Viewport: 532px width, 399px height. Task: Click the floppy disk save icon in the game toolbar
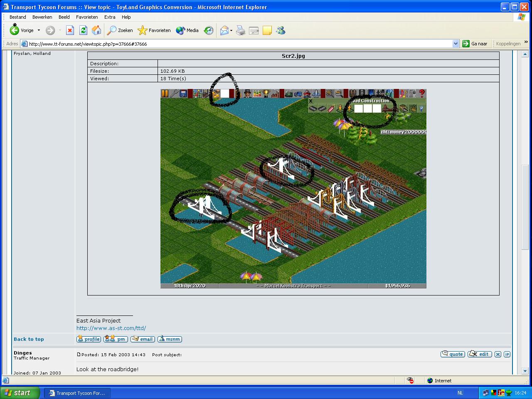point(183,94)
